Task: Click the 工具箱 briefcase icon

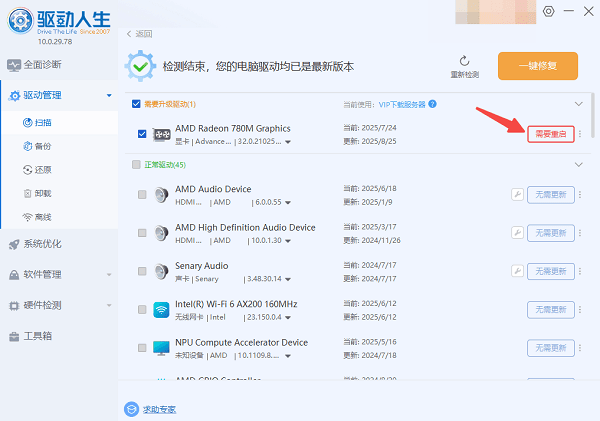Action: pyautogui.click(x=14, y=336)
